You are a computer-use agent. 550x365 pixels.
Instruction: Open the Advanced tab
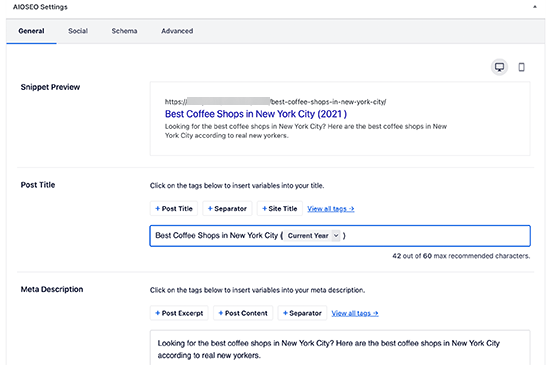coord(177,31)
